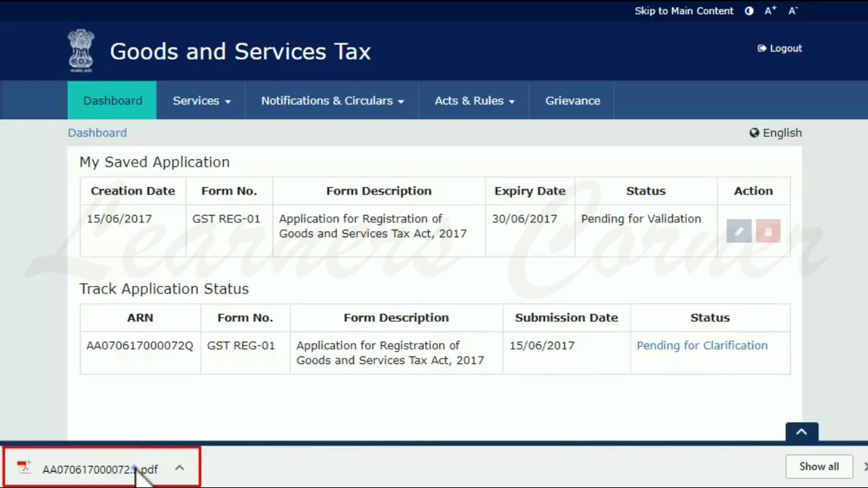This screenshot has width=868, height=488.
Task: Click Skip to Main Content link
Action: (x=684, y=11)
